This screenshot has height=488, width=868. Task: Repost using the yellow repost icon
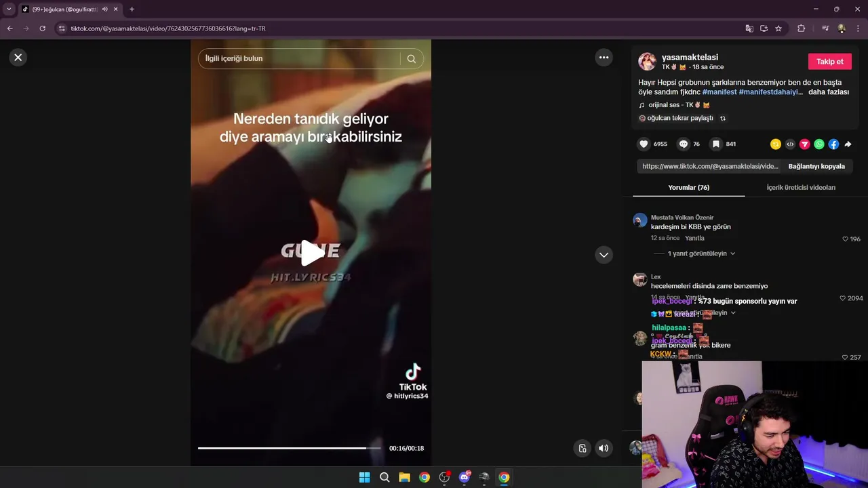pyautogui.click(x=776, y=144)
